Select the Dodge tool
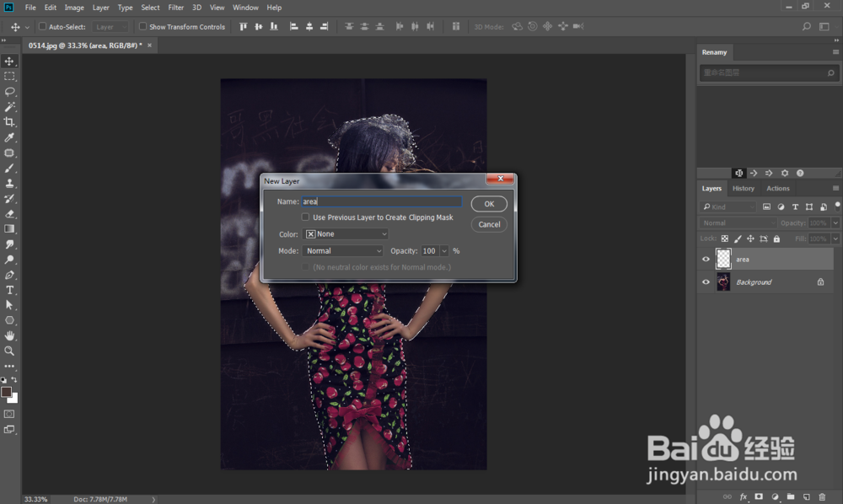This screenshot has height=504, width=843. point(9,260)
